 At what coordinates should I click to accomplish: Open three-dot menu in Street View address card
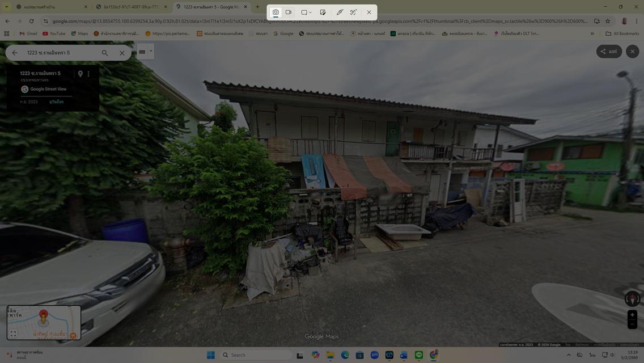(88, 74)
